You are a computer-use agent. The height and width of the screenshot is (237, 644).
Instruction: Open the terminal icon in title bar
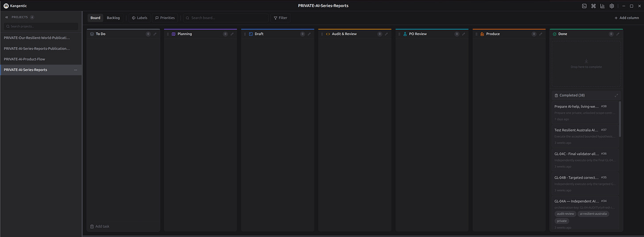tap(584, 6)
